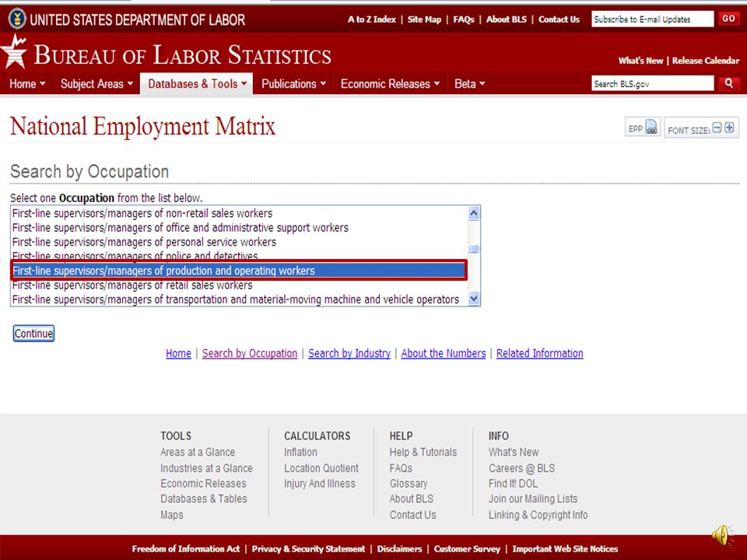Open the top bar About BLS link
The height and width of the screenshot is (560, 747).
[507, 19]
